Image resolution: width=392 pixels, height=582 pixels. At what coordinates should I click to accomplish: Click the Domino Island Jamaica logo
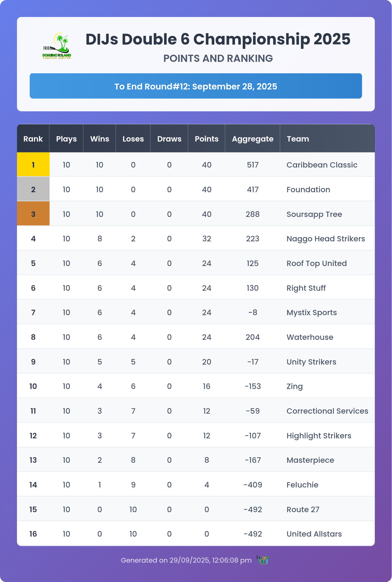[57, 46]
